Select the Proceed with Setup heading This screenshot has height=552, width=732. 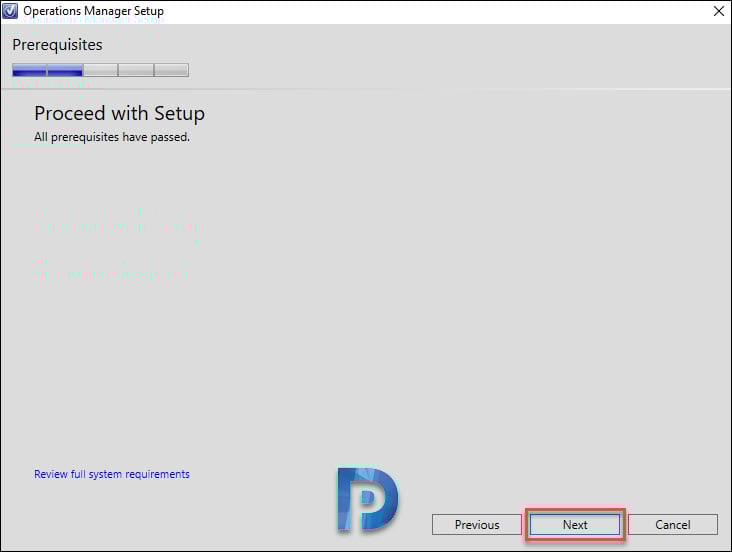[x=120, y=113]
